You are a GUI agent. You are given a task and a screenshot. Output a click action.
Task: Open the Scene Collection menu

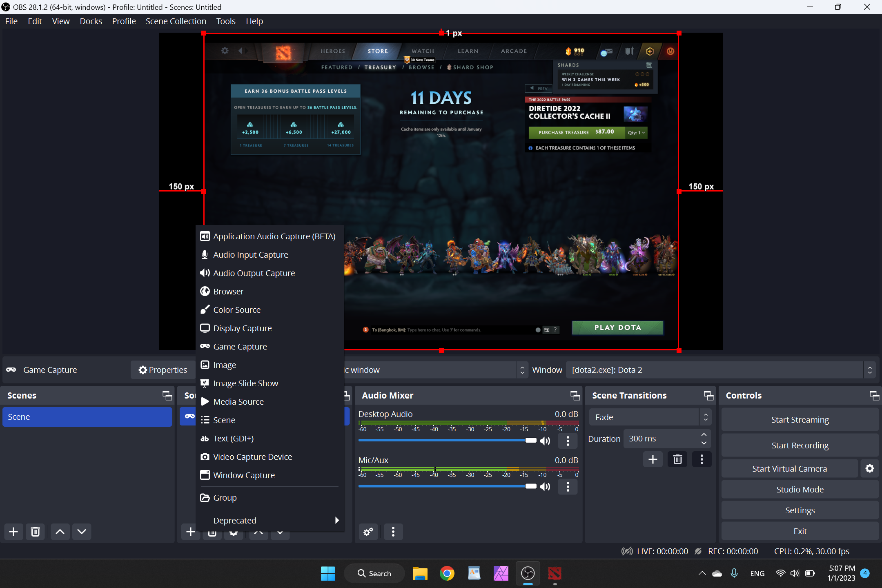[176, 21]
